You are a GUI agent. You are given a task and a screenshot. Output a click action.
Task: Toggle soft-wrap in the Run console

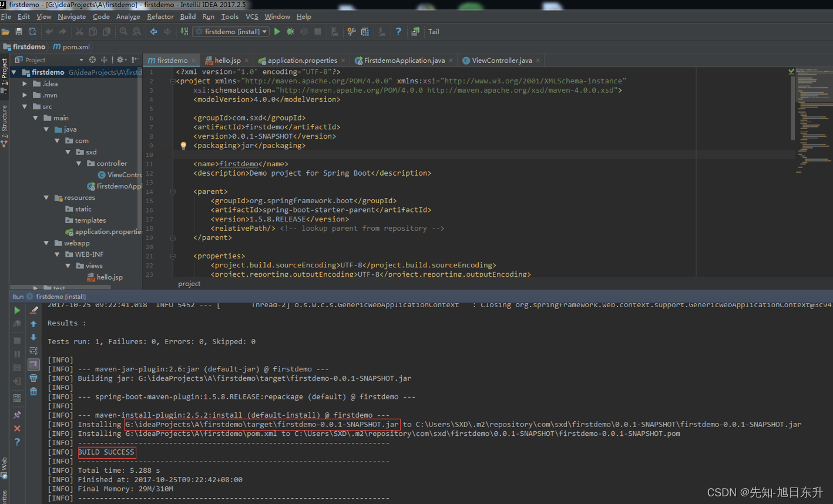coord(33,351)
